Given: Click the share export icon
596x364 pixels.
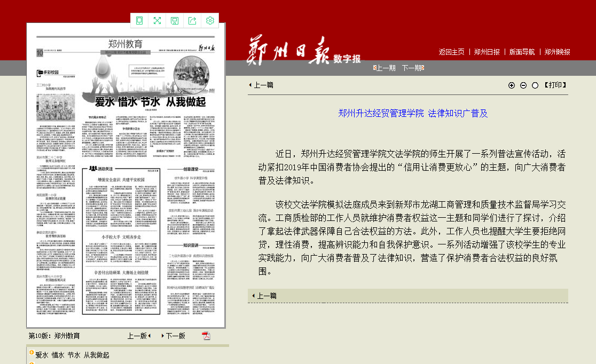Looking at the screenshot, I should click(x=192, y=21).
